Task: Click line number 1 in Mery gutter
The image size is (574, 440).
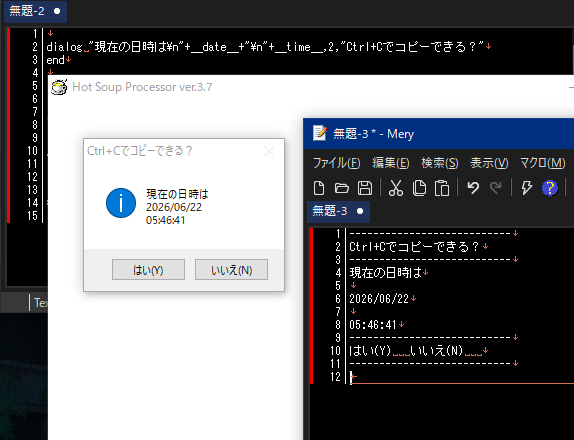Action: pyautogui.click(x=338, y=234)
